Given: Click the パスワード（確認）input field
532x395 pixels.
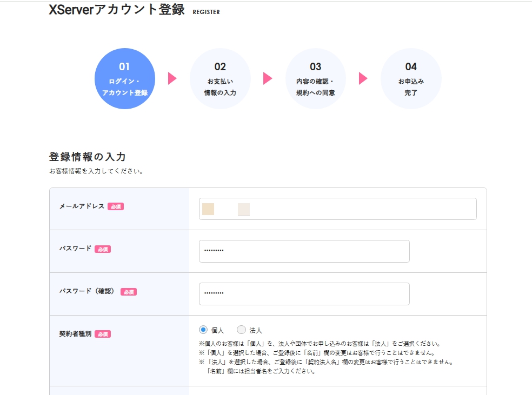Looking at the screenshot, I should [304, 293].
